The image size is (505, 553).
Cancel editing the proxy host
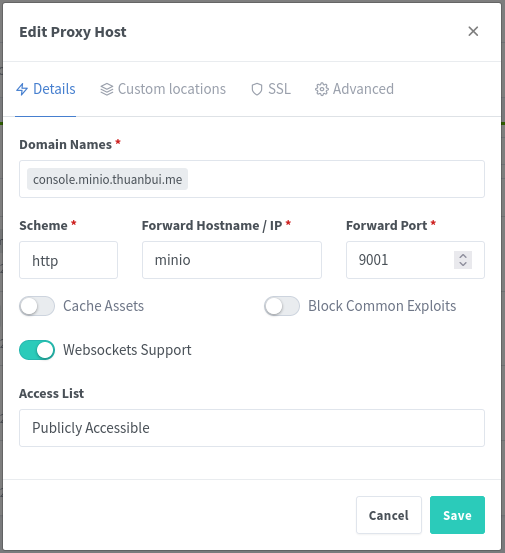pyautogui.click(x=389, y=515)
